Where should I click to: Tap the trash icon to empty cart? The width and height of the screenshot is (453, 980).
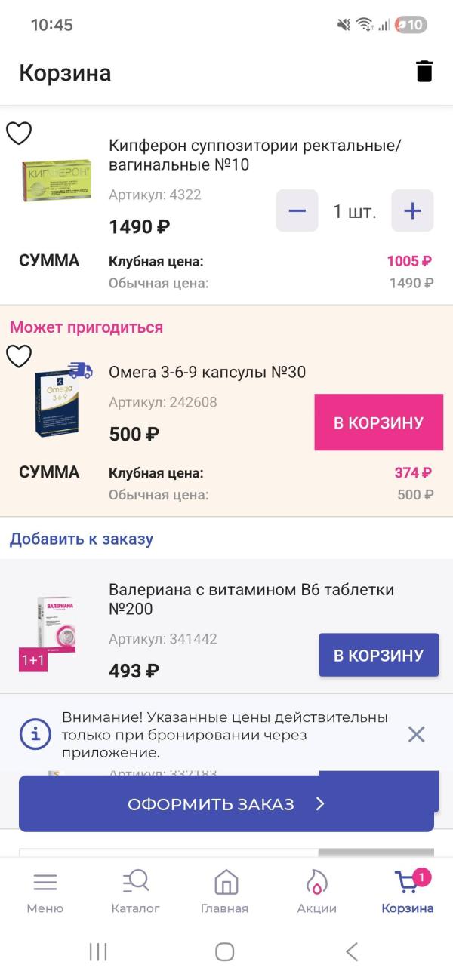click(424, 72)
